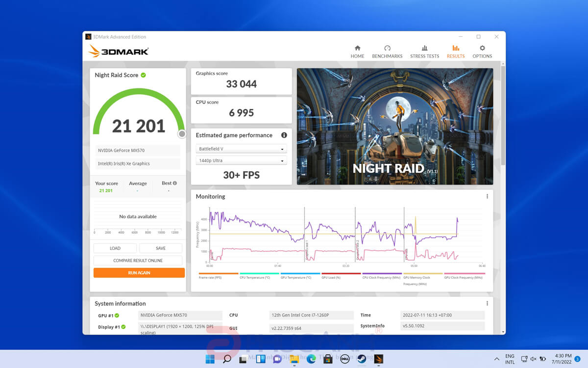
Task: Expand the system tray hidden icons chevron
Action: (x=496, y=359)
